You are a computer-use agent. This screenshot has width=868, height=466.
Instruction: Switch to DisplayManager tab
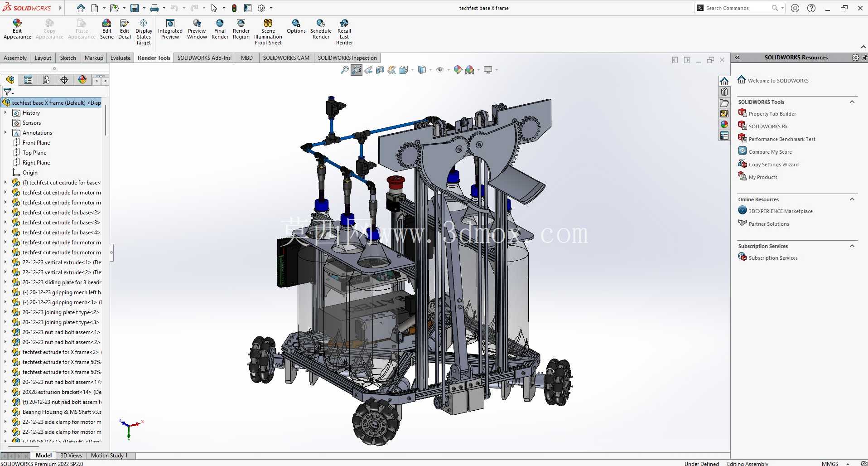(82, 80)
